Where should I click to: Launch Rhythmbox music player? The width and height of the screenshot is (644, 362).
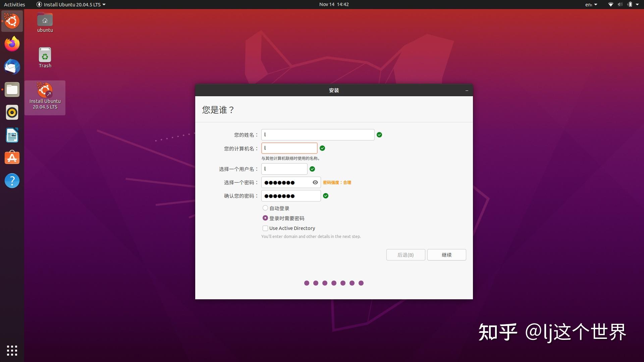coord(12,112)
